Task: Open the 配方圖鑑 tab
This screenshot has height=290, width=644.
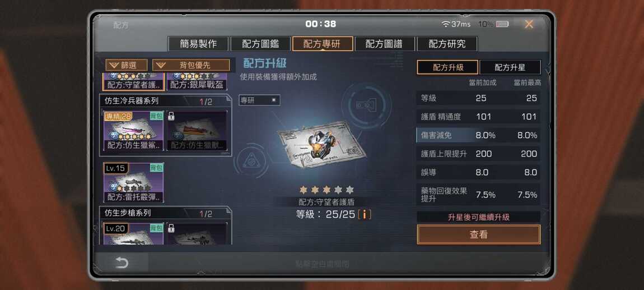Action: coord(260,44)
